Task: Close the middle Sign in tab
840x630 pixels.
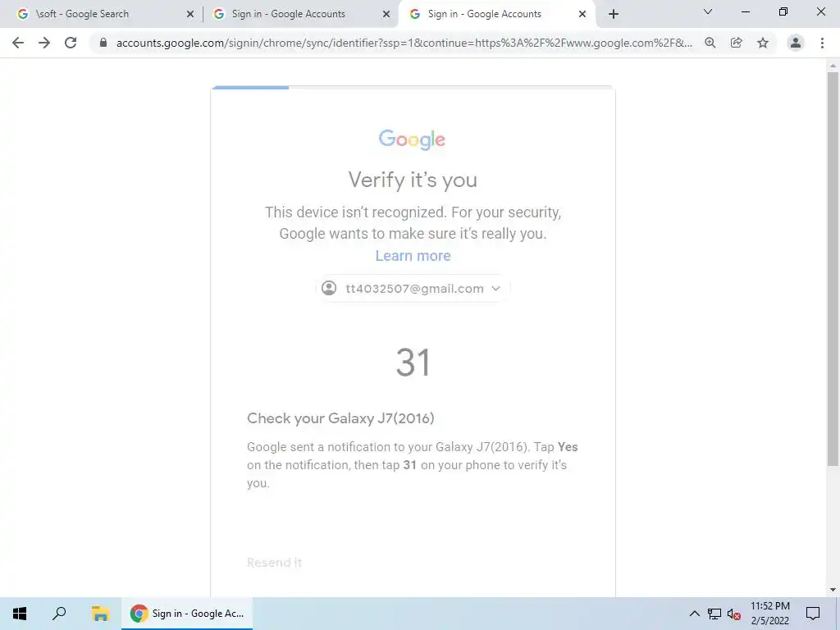Action: pos(386,14)
